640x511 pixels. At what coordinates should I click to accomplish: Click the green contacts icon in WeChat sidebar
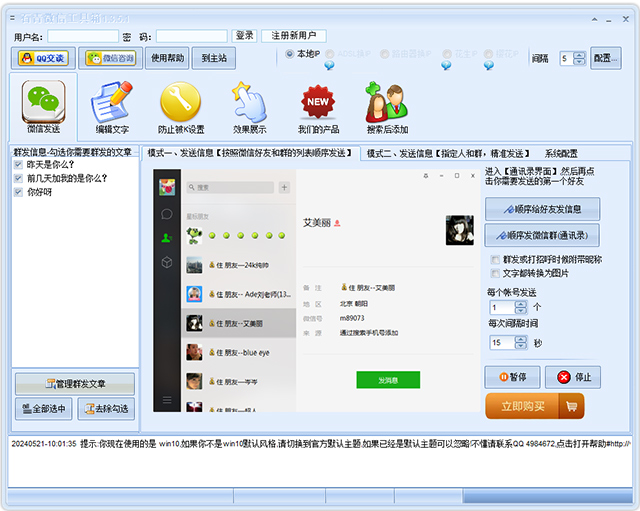pos(167,238)
